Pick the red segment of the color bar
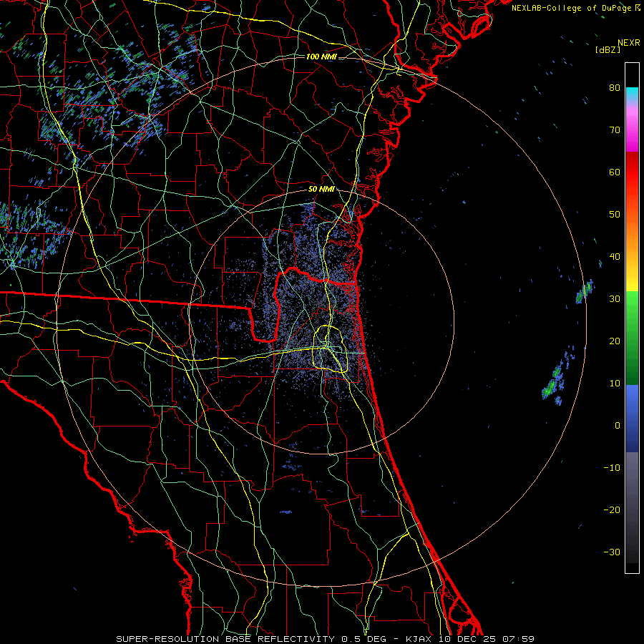The image size is (644, 644). coord(632,172)
